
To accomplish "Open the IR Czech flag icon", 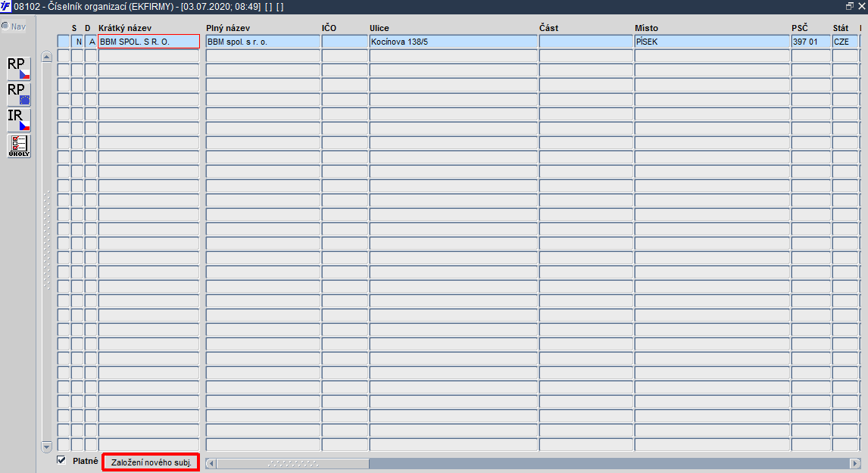I will tap(18, 120).
